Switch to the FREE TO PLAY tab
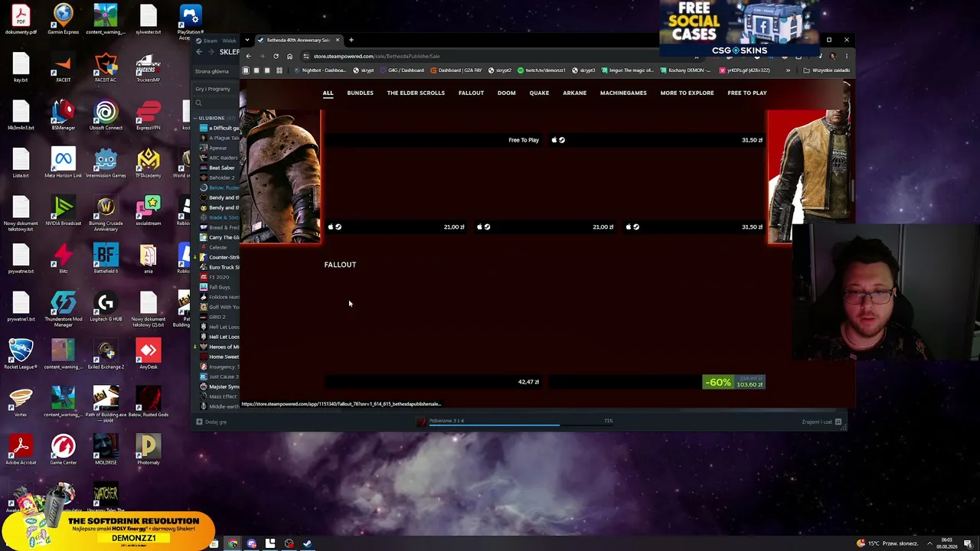 pos(747,93)
